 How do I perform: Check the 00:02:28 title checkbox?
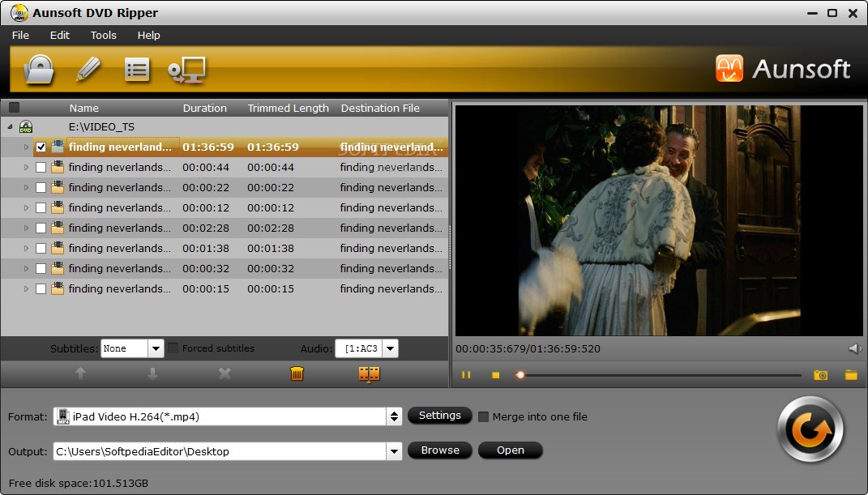coord(41,228)
